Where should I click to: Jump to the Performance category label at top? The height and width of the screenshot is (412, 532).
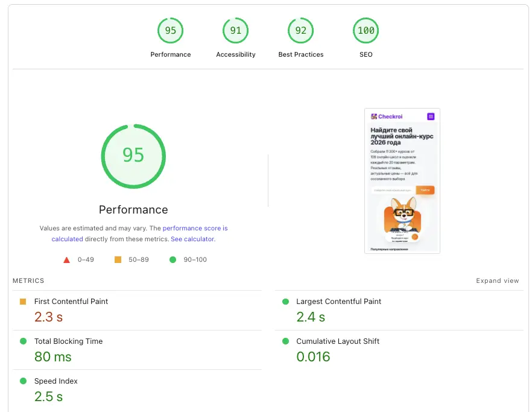click(x=170, y=54)
